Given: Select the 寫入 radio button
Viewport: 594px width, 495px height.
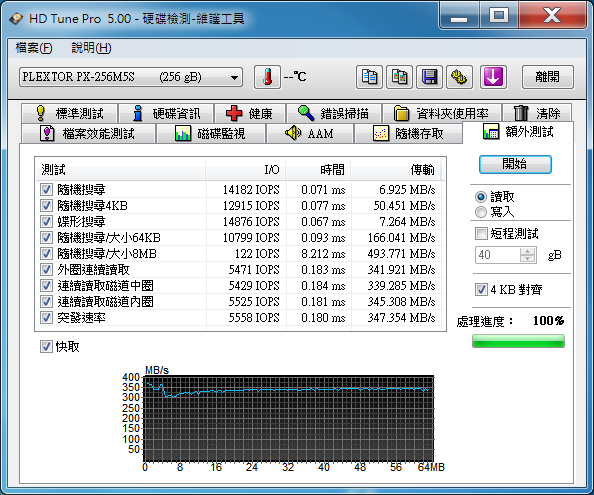Looking at the screenshot, I should point(481,212).
